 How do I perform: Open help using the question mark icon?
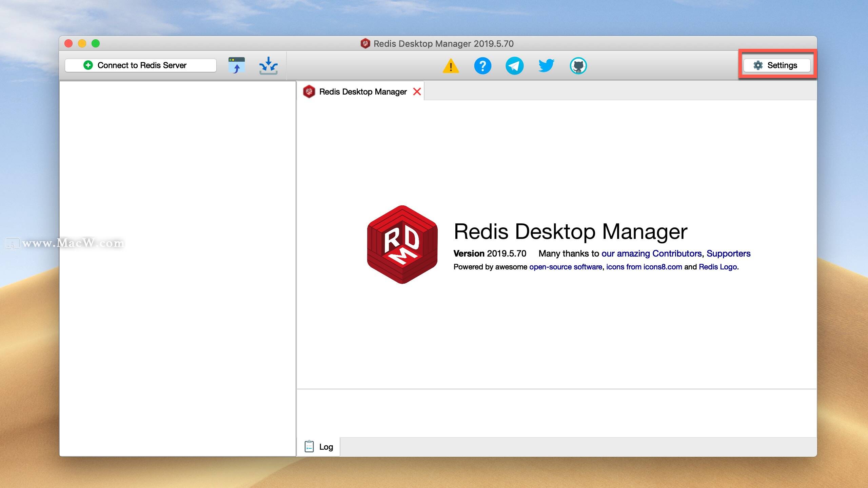[483, 66]
